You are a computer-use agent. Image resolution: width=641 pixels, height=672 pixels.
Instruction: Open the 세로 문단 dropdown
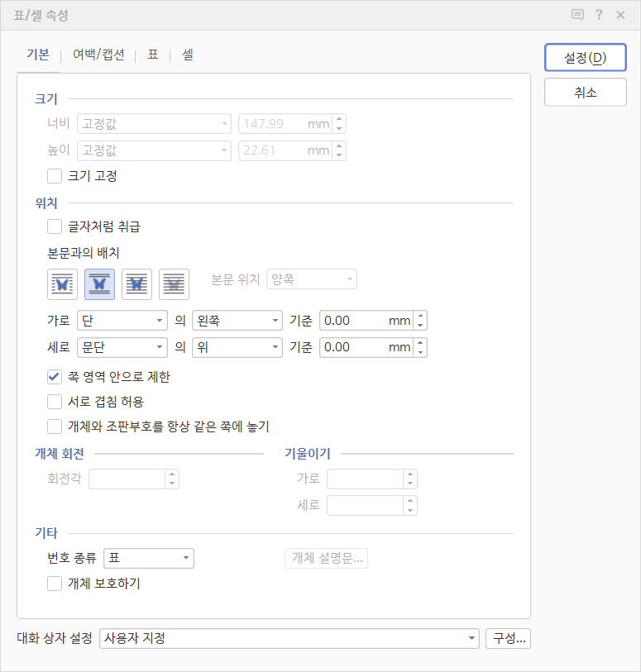point(122,347)
